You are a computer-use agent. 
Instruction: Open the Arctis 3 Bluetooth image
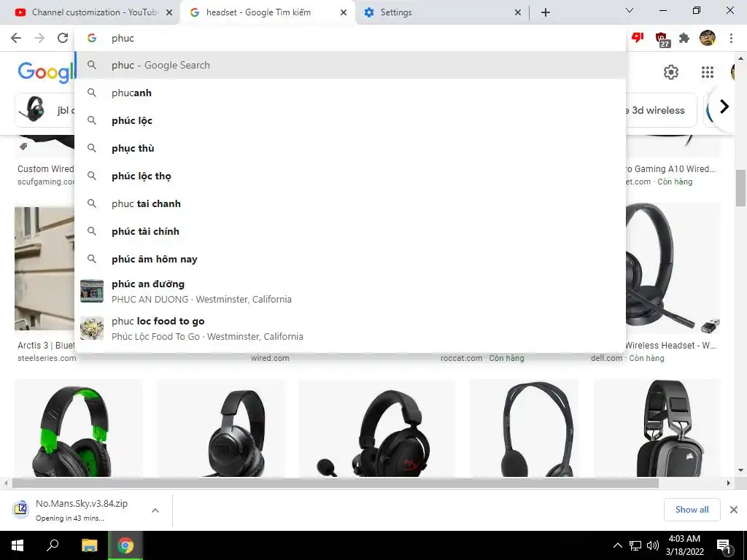click(x=44, y=268)
